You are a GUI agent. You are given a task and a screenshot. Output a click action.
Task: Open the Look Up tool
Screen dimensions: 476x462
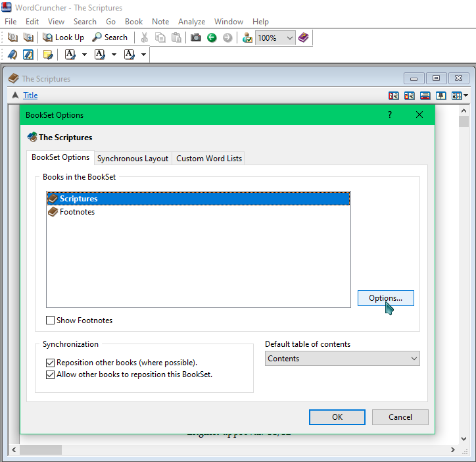point(63,38)
